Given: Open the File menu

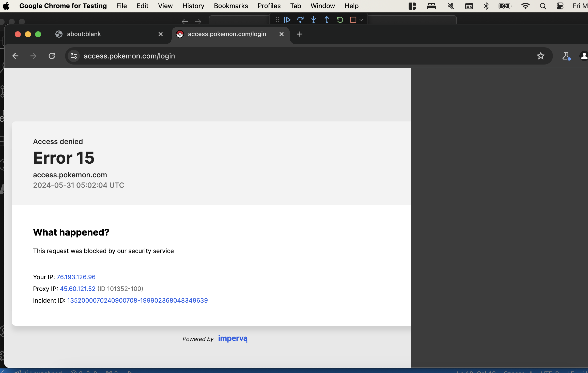Looking at the screenshot, I should pyautogui.click(x=121, y=6).
